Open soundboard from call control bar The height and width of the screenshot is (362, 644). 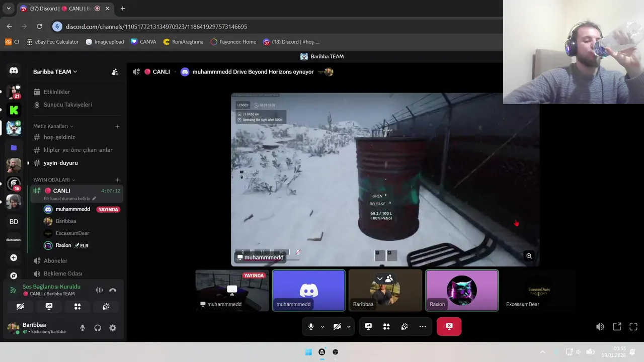tap(405, 326)
